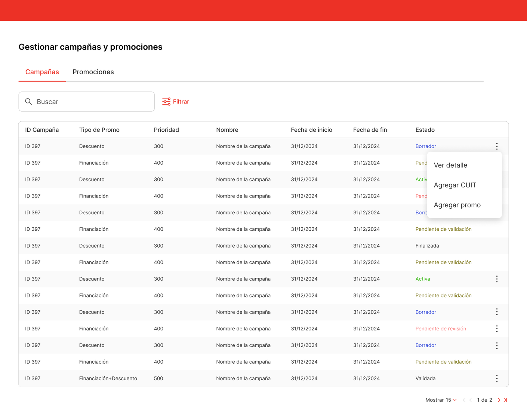Image resolution: width=527 pixels, height=420 pixels.
Task: Click the Prioridad column header
Action: coord(166,130)
